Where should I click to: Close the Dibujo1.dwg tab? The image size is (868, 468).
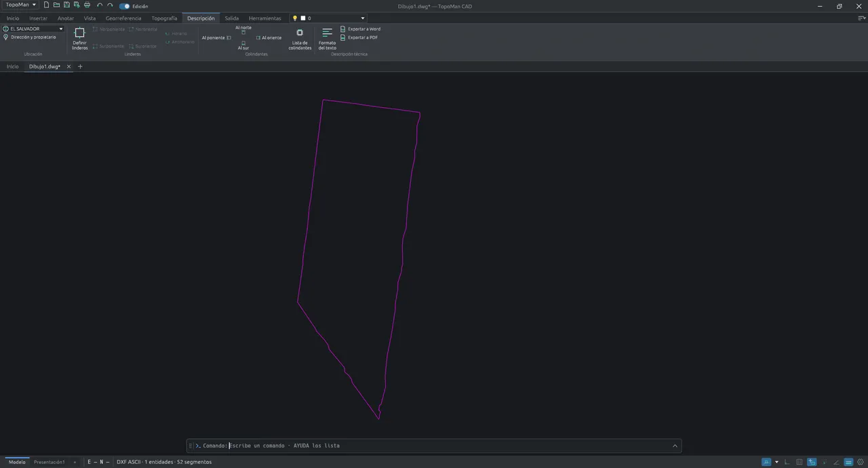coord(68,66)
